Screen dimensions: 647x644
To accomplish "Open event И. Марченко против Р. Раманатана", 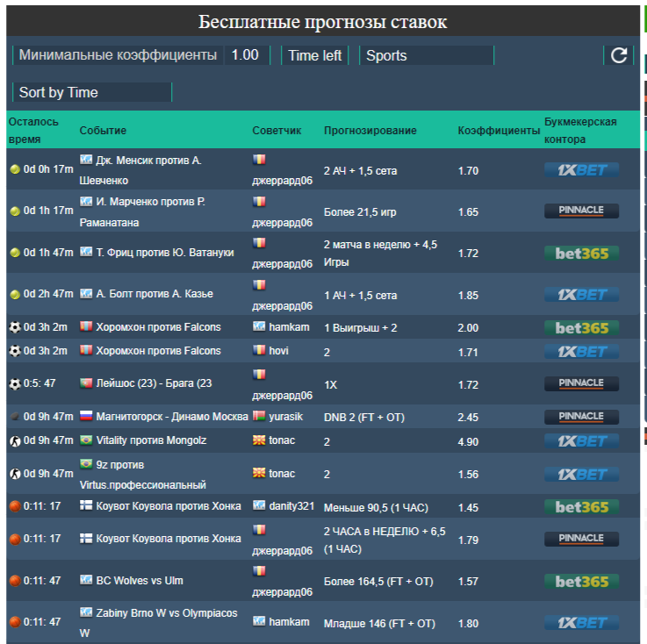I will pyautogui.click(x=142, y=212).
